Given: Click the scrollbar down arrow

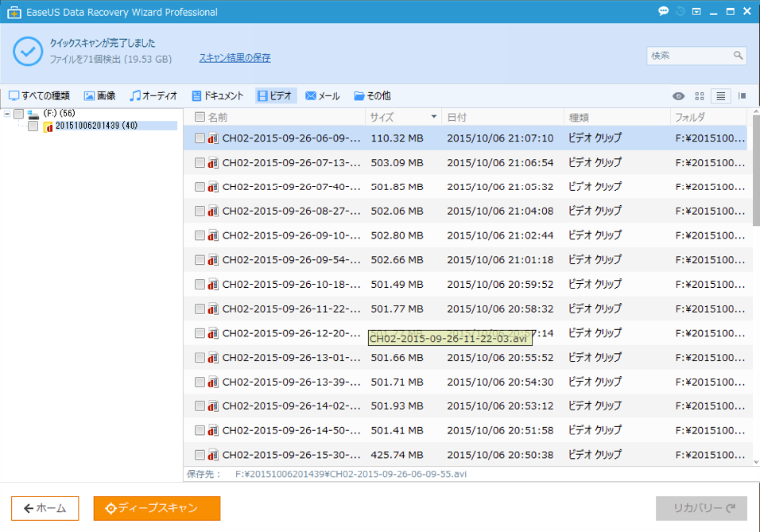Looking at the screenshot, I should (x=756, y=463).
